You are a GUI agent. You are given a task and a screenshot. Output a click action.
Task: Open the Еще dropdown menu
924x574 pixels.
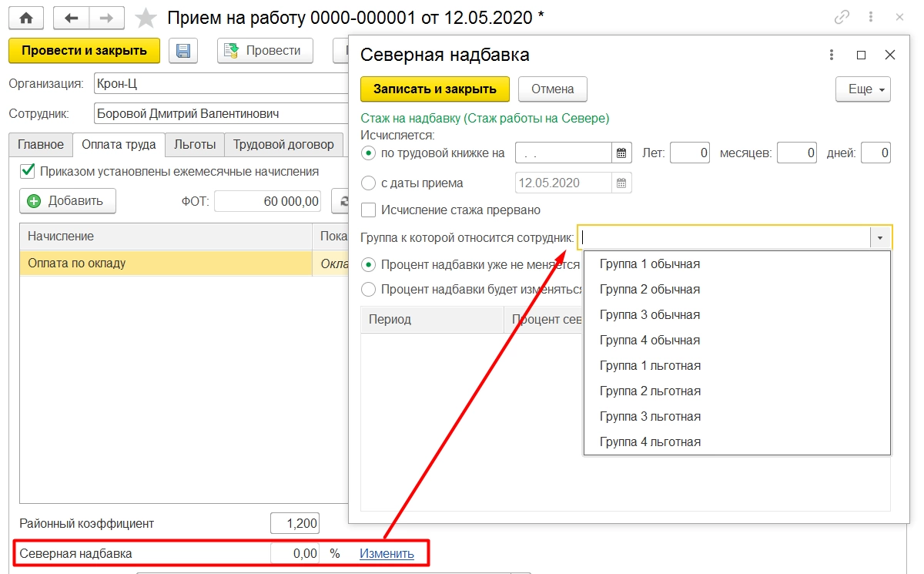point(863,89)
